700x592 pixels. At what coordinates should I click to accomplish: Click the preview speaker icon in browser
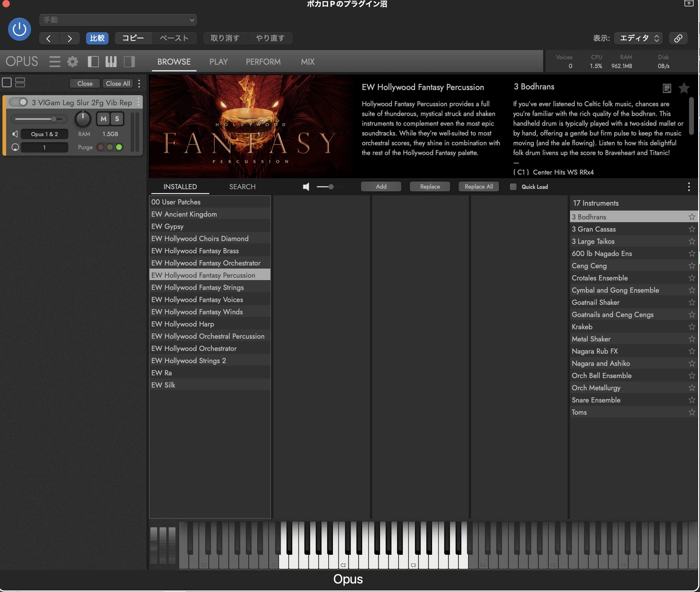pyautogui.click(x=306, y=187)
